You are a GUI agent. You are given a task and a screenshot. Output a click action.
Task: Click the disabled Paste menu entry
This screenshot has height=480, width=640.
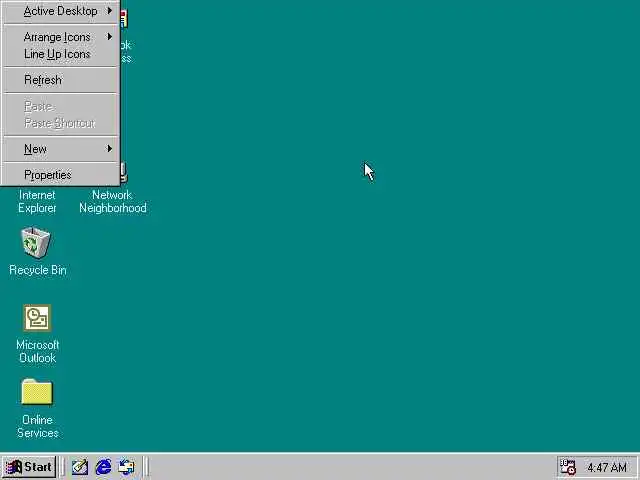tap(60, 106)
